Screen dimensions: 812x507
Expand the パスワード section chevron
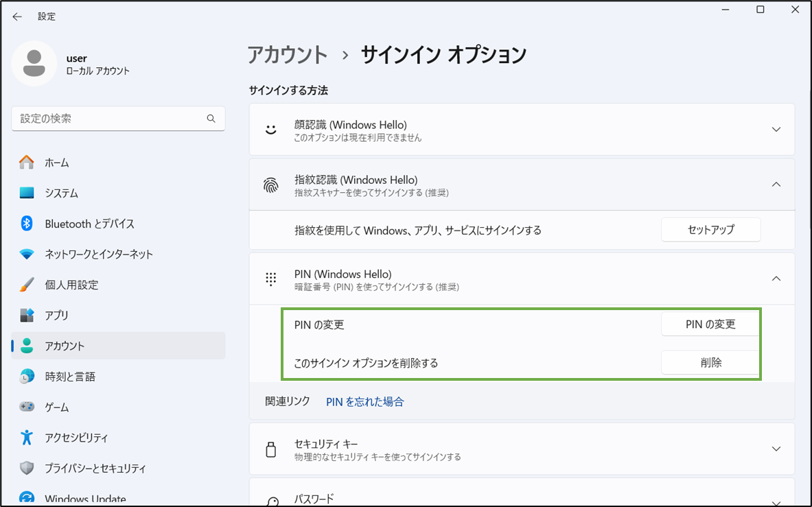tap(776, 502)
